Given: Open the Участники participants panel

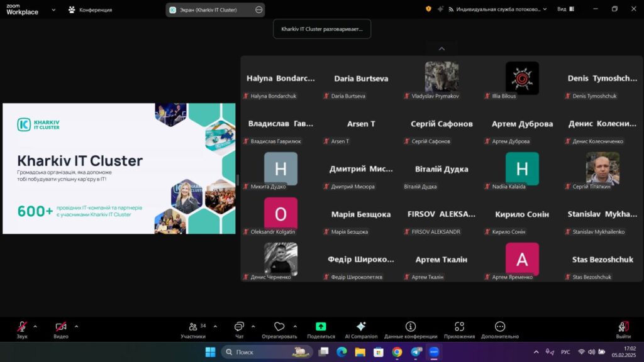Looking at the screenshot, I should coord(193,330).
